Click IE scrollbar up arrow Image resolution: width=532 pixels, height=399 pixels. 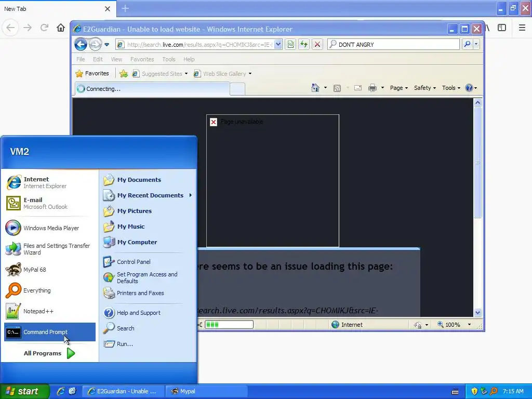[478, 102]
